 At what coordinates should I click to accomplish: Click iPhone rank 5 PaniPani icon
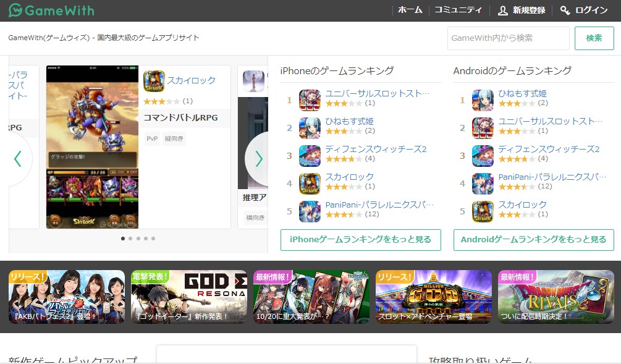(x=310, y=211)
